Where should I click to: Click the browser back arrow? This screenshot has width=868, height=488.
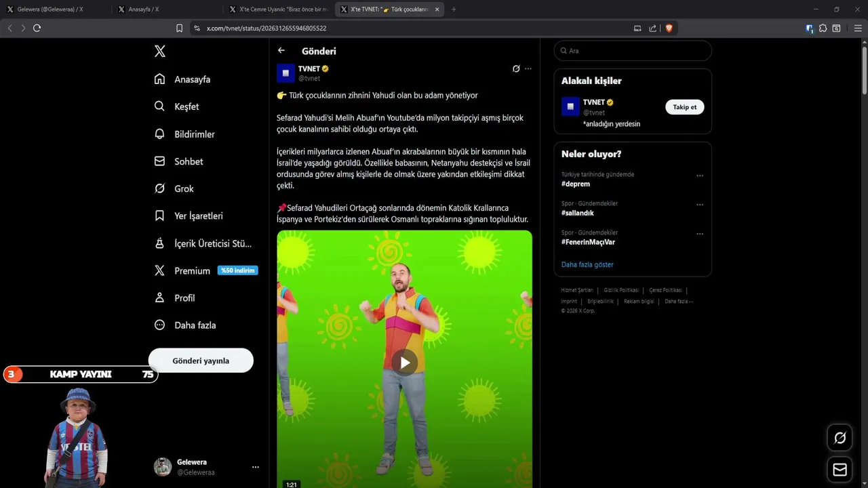[x=9, y=28]
